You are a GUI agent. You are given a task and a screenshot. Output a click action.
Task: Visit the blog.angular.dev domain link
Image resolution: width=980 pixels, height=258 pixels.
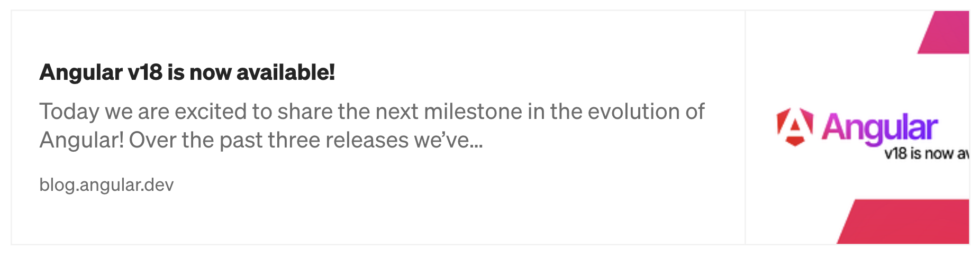tap(106, 185)
